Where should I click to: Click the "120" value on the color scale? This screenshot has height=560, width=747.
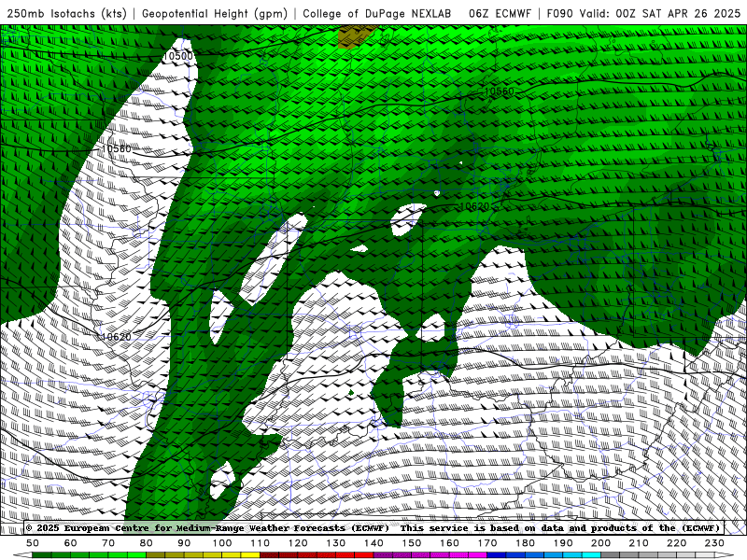point(298,543)
